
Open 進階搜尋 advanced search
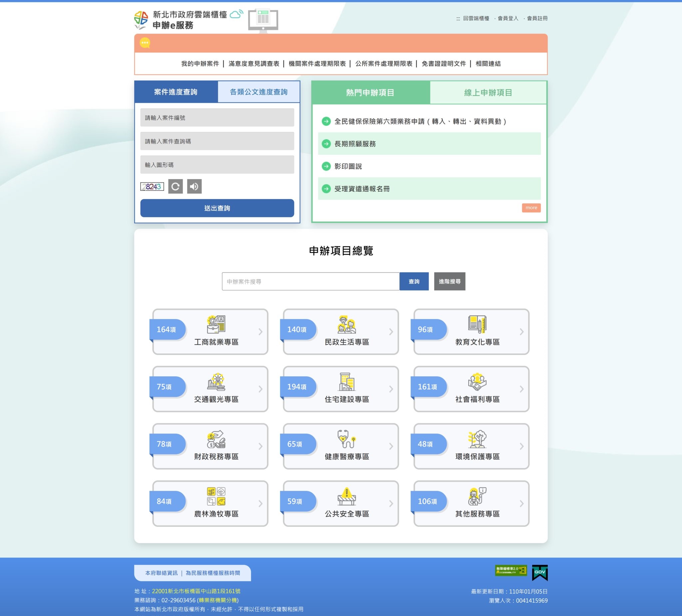[x=450, y=281]
